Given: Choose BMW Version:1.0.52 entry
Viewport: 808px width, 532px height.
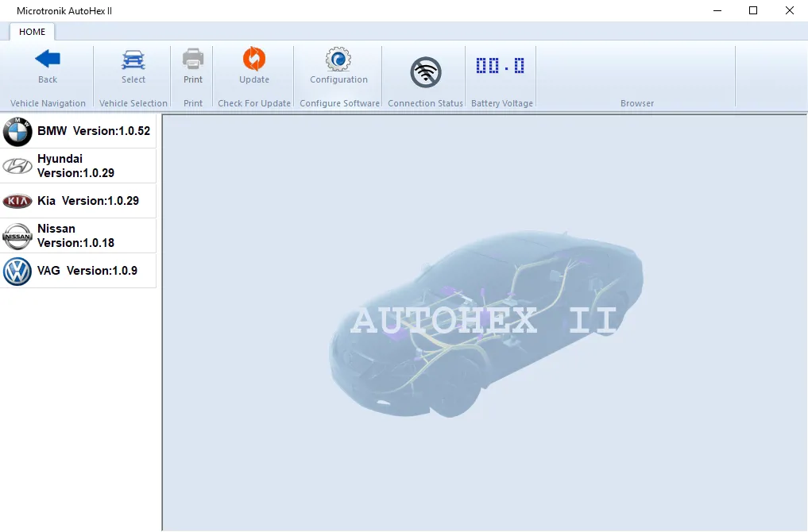Looking at the screenshot, I should (78, 131).
